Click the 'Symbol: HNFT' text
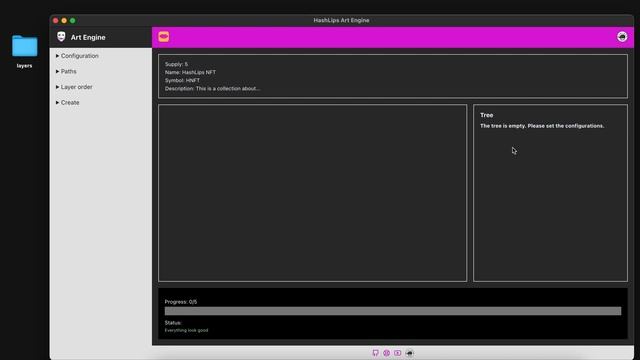This screenshot has height=360, width=640. pos(182,80)
